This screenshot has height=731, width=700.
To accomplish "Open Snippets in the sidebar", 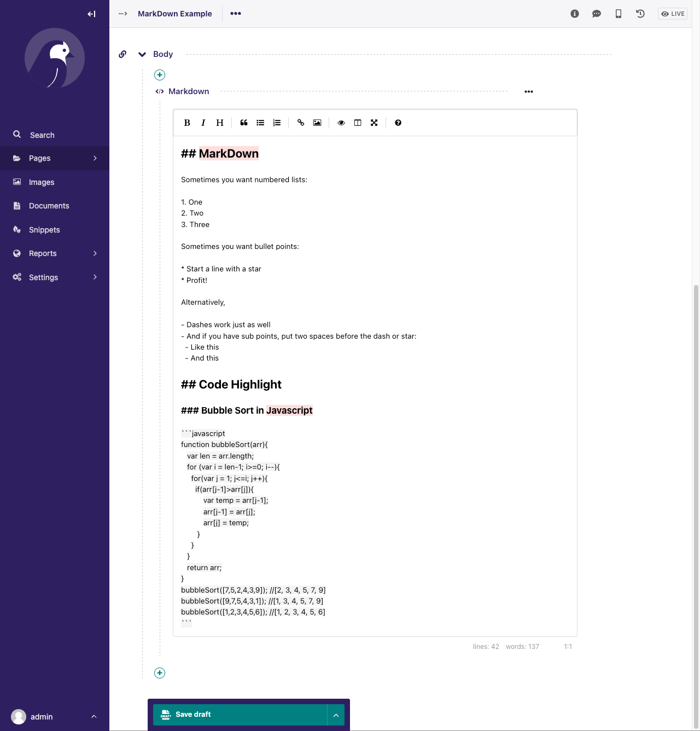I will click(44, 230).
